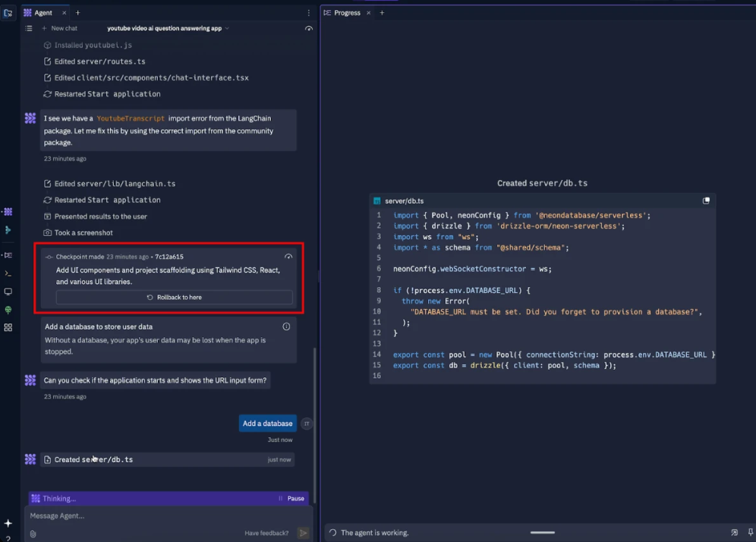Image resolution: width=756 pixels, height=542 pixels.
Task: Open the server/db.ts file header
Action: click(543, 201)
